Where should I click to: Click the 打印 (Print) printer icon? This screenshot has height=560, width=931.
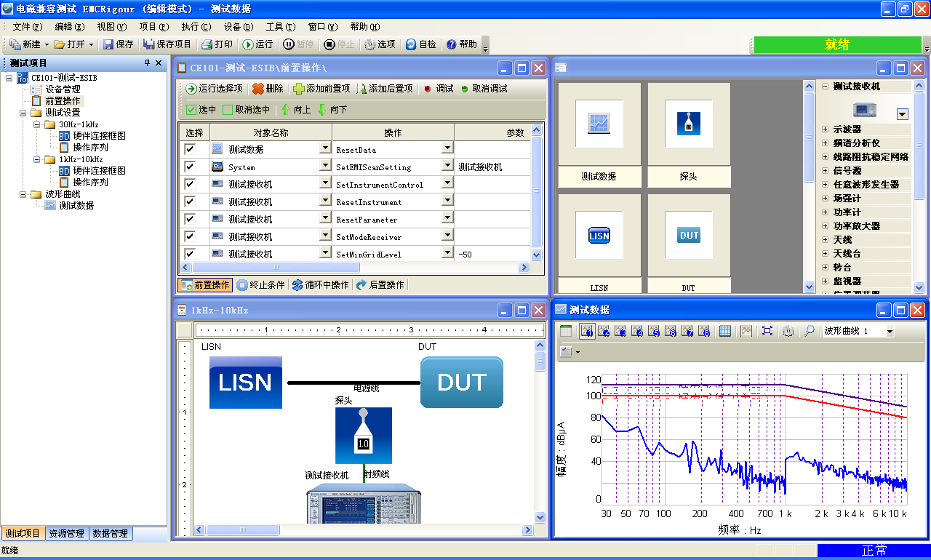point(207,44)
